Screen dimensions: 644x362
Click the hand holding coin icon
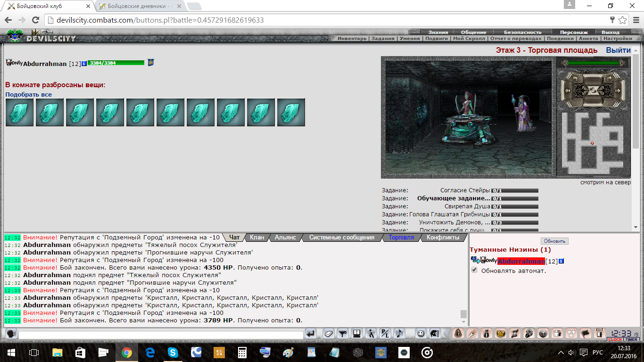(x=529, y=333)
